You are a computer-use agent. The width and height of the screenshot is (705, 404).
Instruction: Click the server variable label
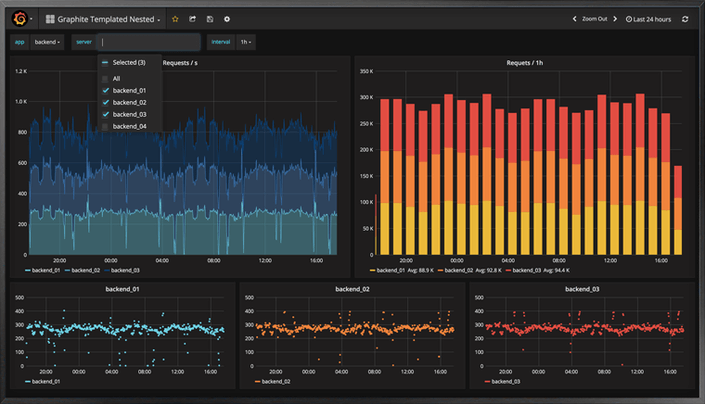84,42
